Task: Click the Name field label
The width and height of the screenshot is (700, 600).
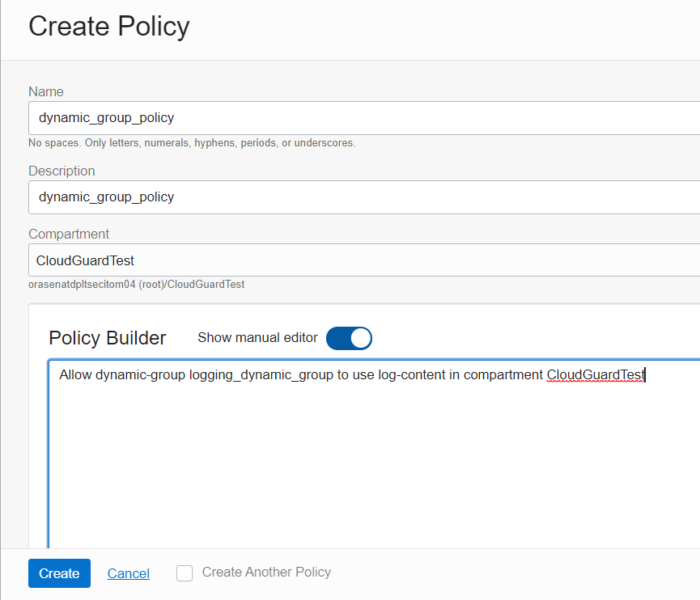Action: point(46,92)
